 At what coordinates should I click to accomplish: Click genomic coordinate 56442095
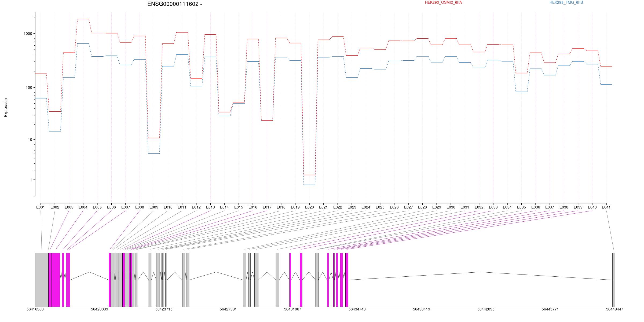486,309
